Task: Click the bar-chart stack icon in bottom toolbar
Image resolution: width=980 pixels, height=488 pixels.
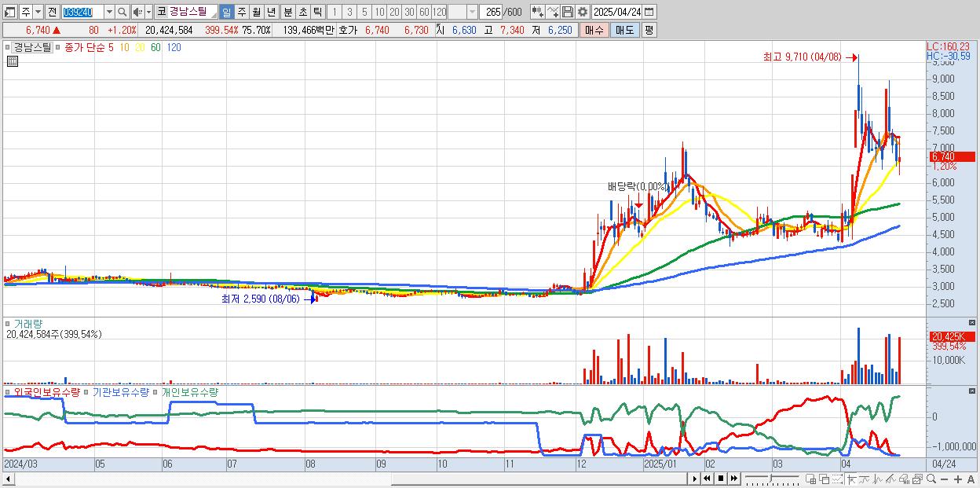Action: click(x=904, y=479)
